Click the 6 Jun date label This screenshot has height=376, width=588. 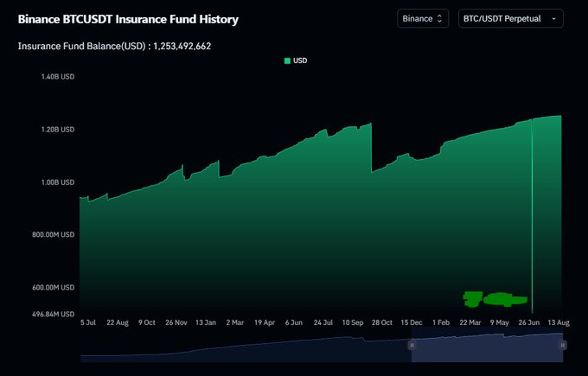294,322
